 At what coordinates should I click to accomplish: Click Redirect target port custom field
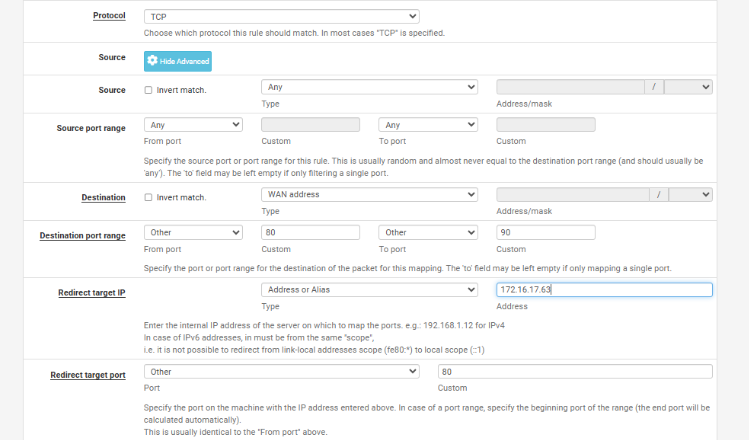[x=575, y=371]
